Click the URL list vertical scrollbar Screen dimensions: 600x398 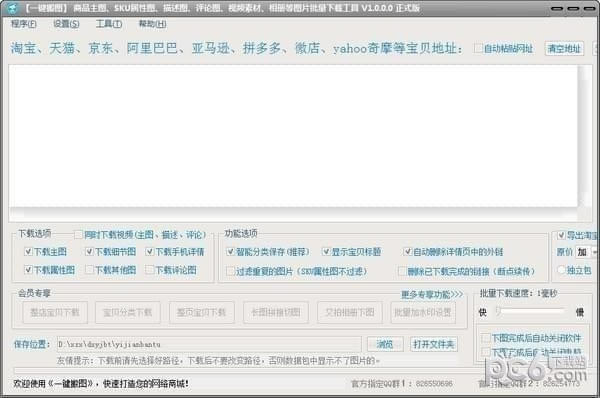pyautogui.click(x=584, y=136)
